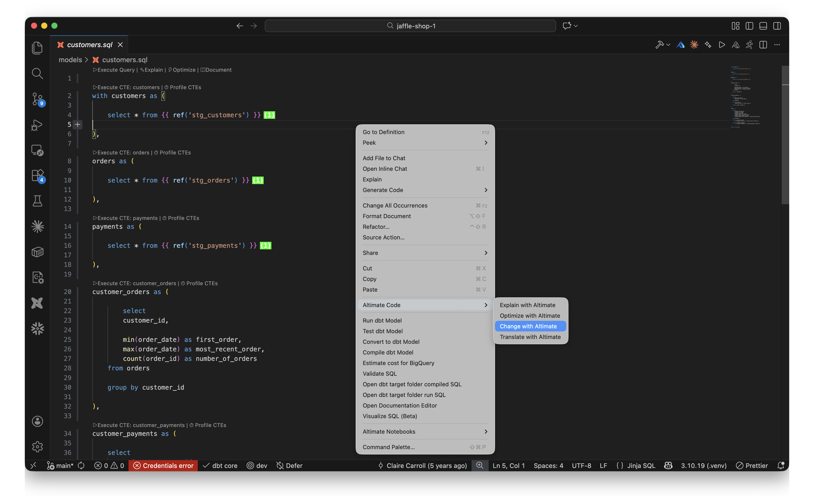Click Execute Query code lens
The height and width of the screenshot is (504, 814).
coord(114,70)
